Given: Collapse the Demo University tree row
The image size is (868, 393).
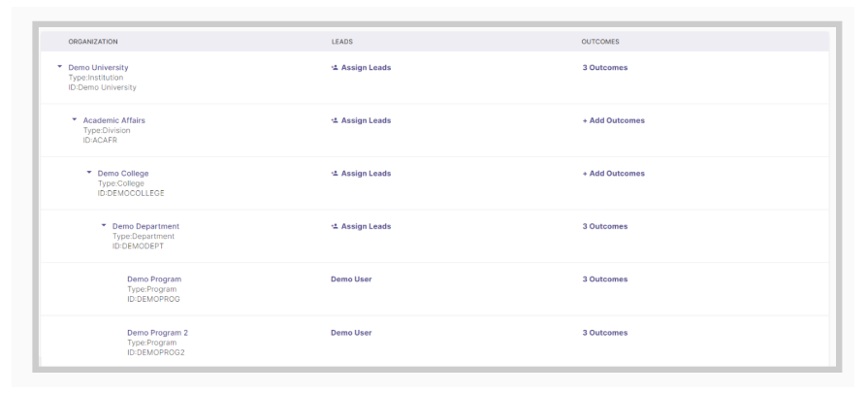Looking at the screenshot, I should pos(60,66).
